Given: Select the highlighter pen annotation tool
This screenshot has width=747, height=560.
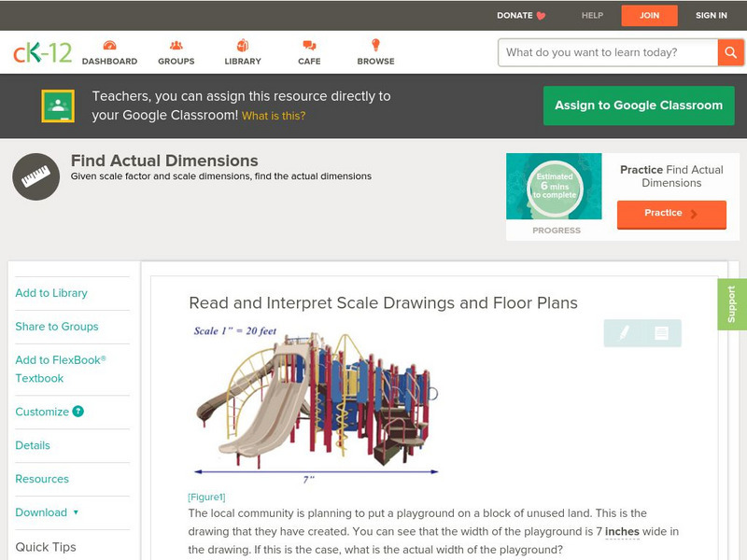Looking at the screenshot, I should click(x=624, y=332).
